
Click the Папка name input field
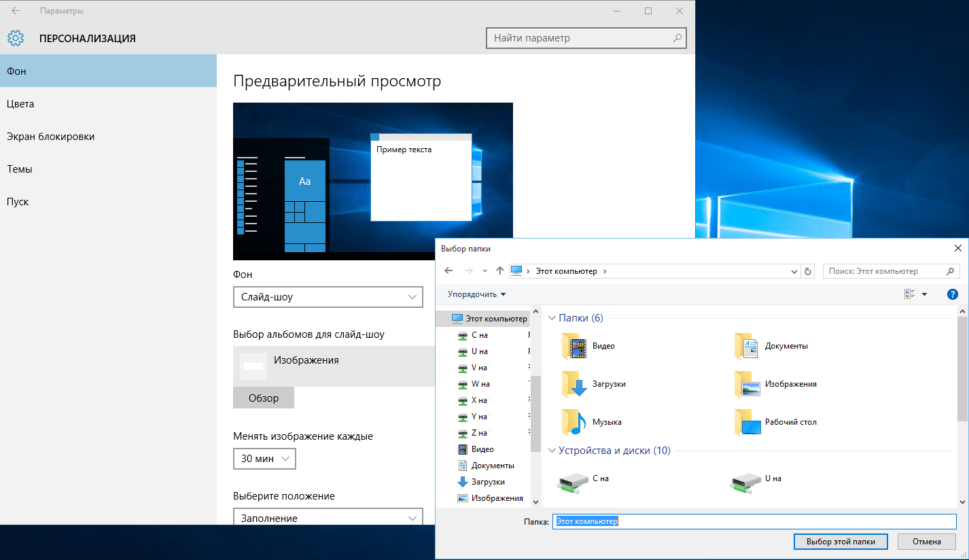754,521
